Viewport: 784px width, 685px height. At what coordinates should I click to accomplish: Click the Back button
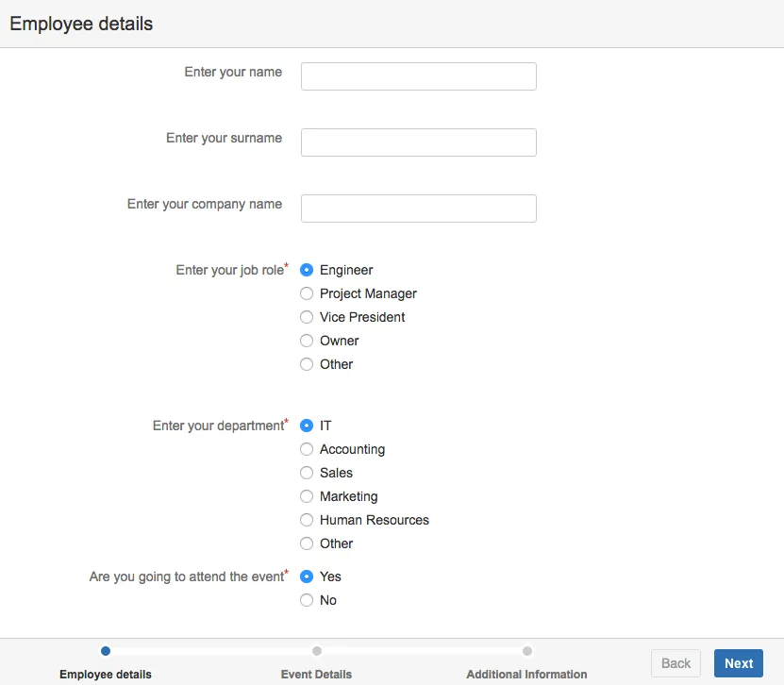click(x=676, y=663)
